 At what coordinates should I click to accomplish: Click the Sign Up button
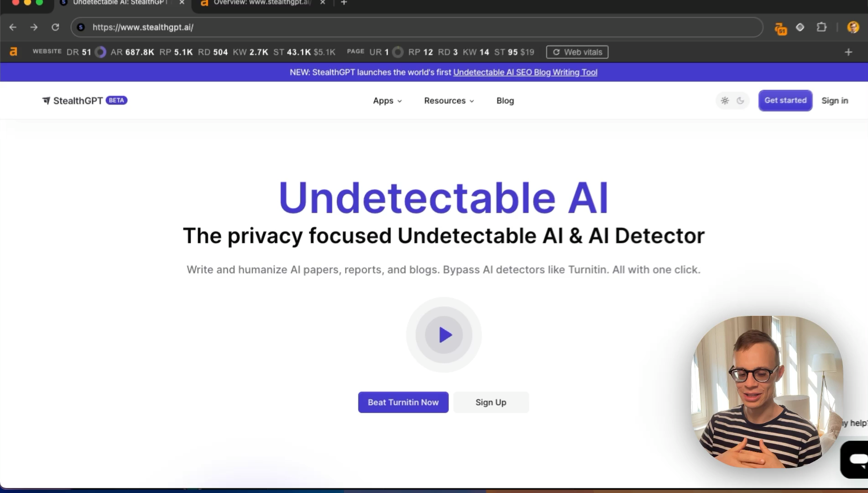coord(491,402)
